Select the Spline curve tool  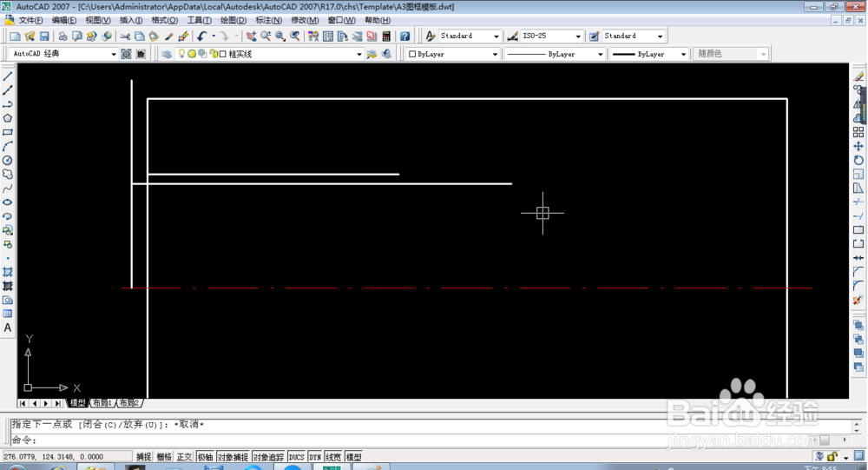[x=8, y=189]
